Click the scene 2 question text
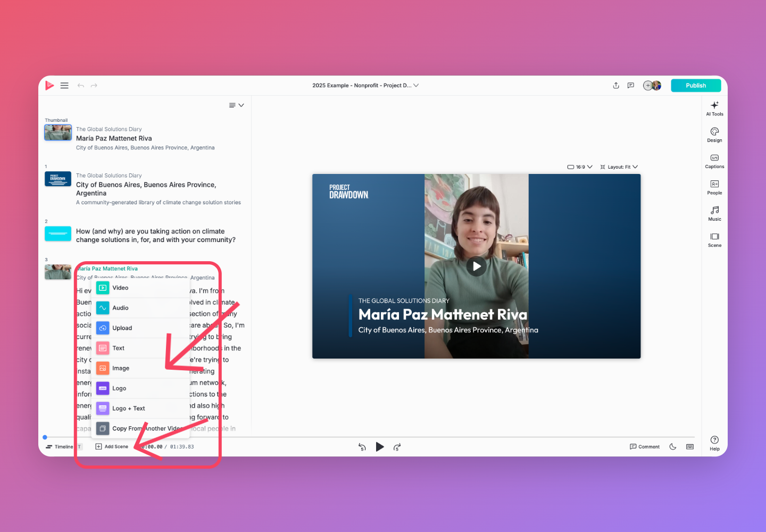The image size is (766, 532). (x=156, y=236)
